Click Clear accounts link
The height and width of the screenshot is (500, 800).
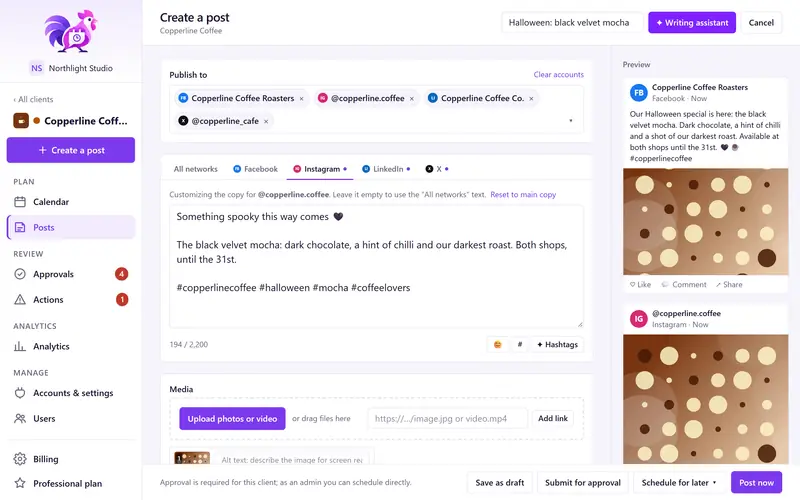[x=559, y=74]
